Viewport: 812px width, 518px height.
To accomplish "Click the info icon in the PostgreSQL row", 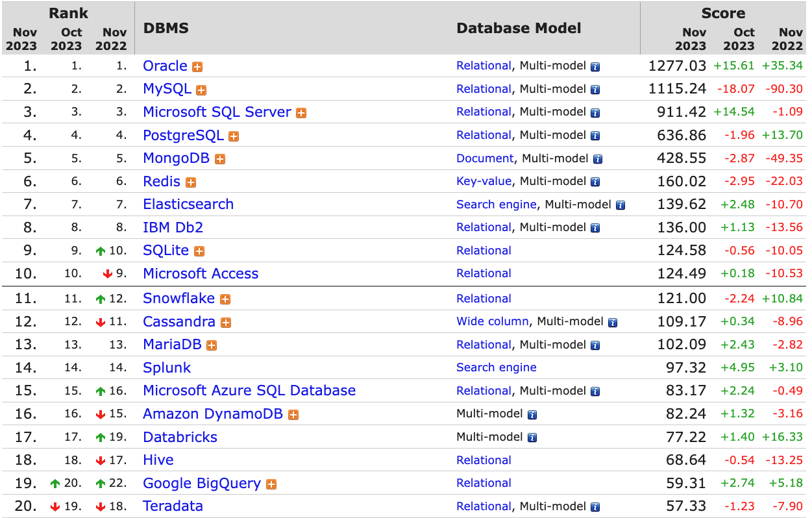I will point(595,136).
